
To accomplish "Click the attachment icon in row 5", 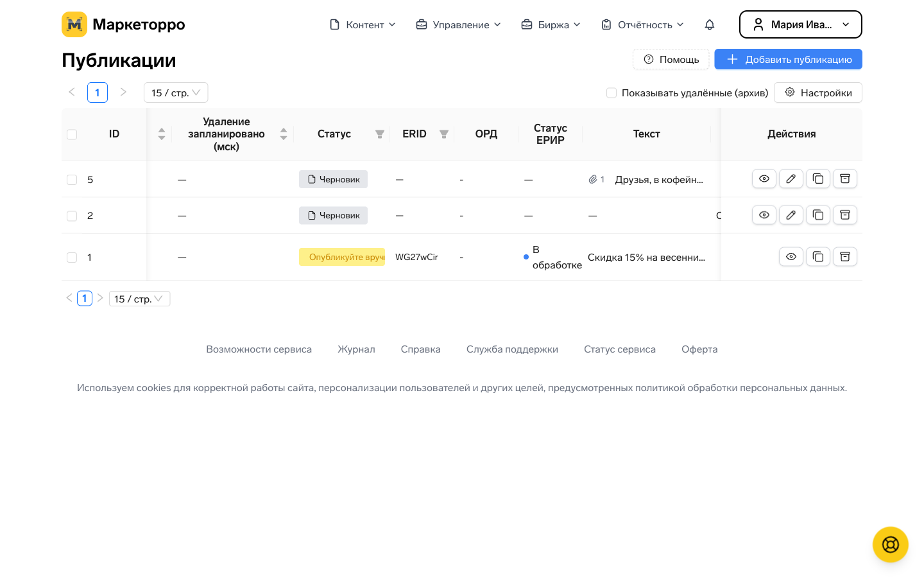I will pos(593,179).
